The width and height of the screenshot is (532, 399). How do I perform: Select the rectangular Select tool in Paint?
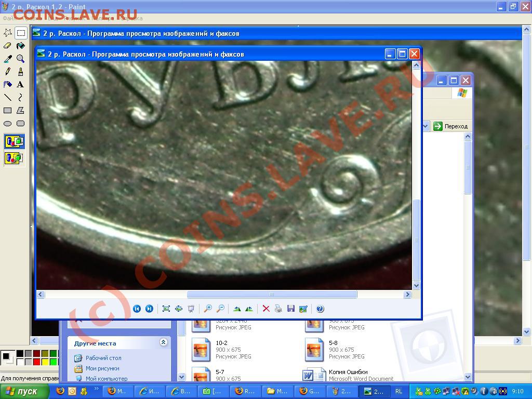click(x=21, y=33)
